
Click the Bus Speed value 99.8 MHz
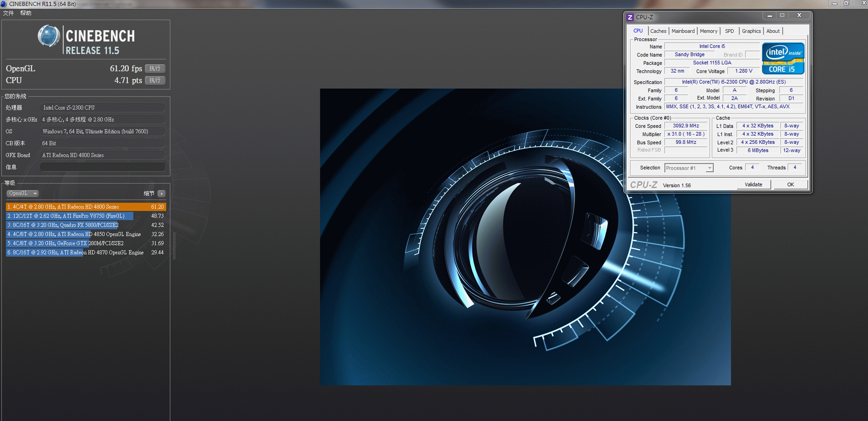[x=686, y=142]
